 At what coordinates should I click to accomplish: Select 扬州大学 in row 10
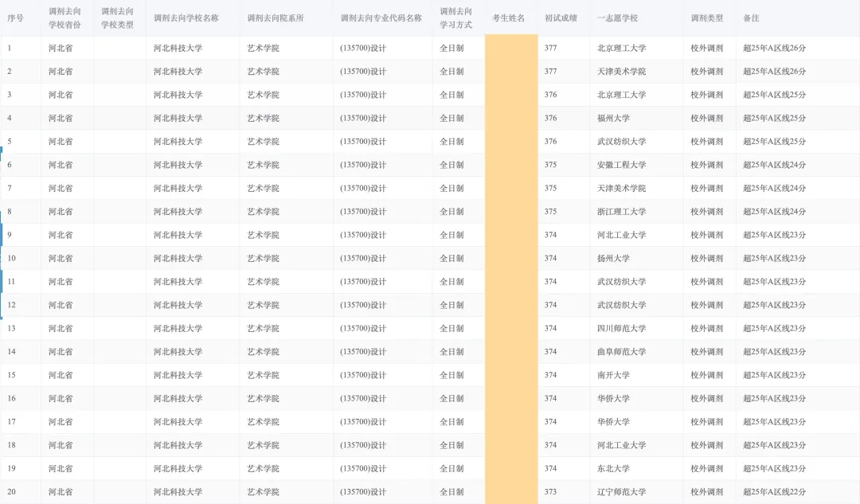pos(613,258)
